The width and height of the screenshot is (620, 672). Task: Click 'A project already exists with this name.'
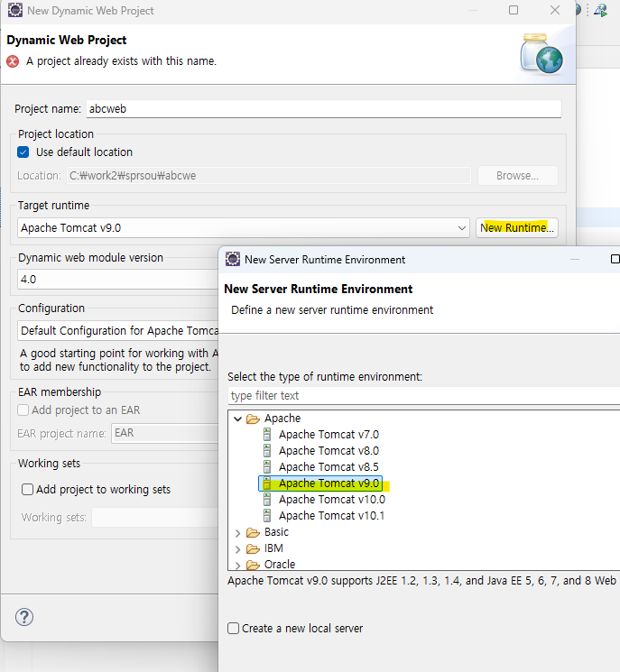[x=121, y=61]
